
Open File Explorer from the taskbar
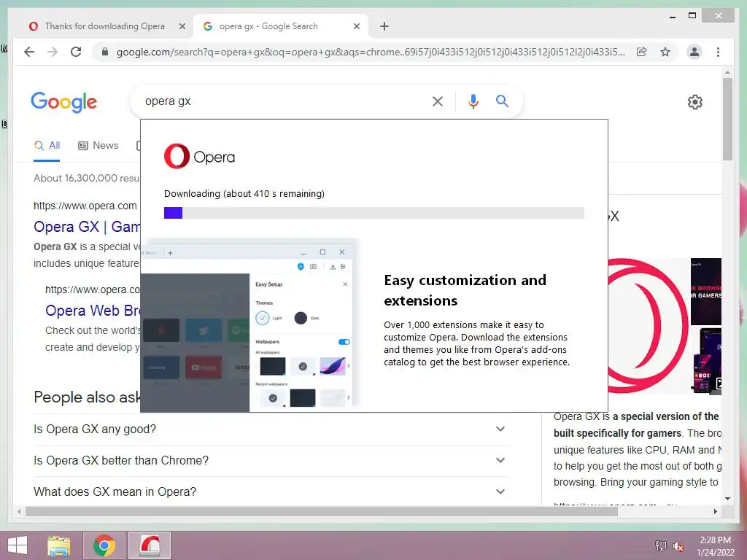click(x=59, y=545)
